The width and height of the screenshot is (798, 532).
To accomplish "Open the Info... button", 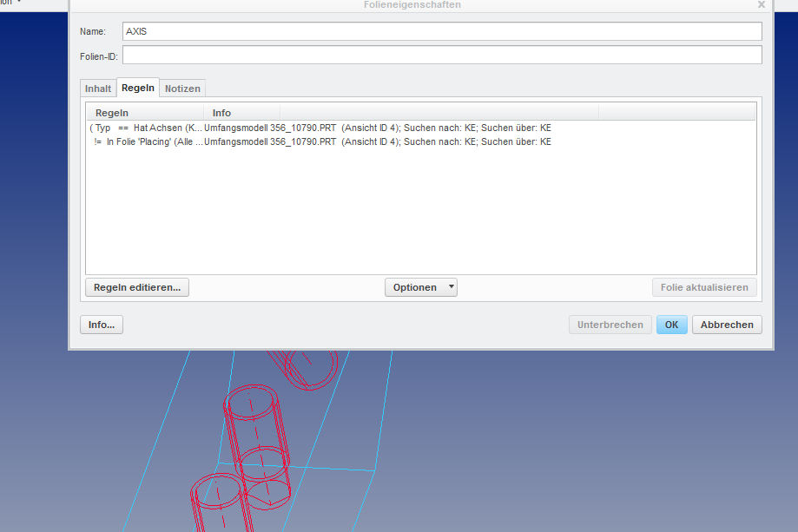I will pyautogui.click(x=102, y=325).
